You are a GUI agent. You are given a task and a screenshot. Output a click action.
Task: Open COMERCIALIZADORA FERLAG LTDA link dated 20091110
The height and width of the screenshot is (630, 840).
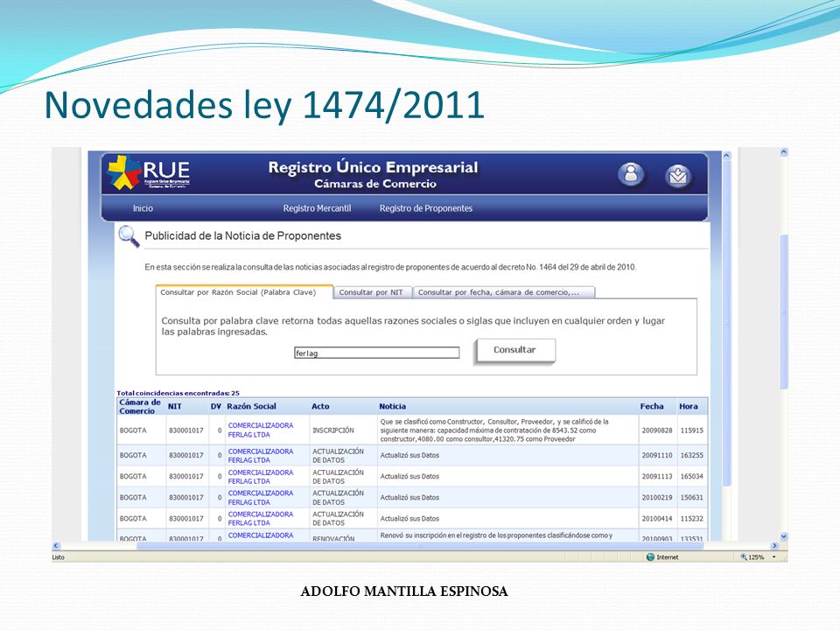pos(261,456)
